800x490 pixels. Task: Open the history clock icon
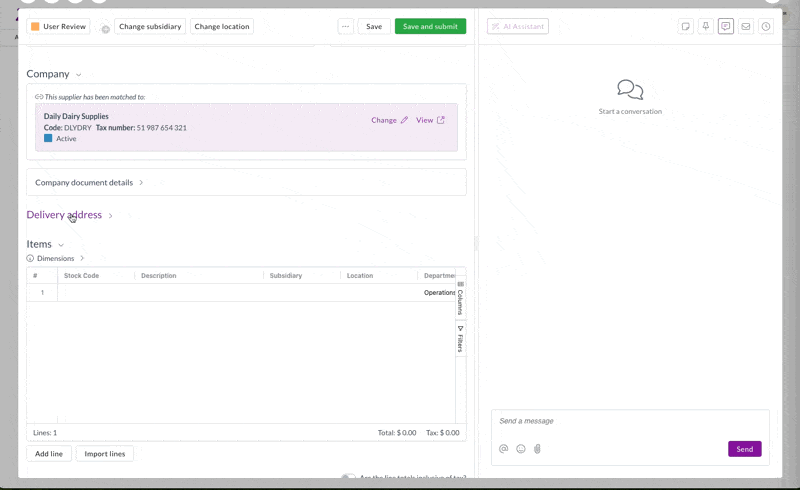(x=766, y=27)
